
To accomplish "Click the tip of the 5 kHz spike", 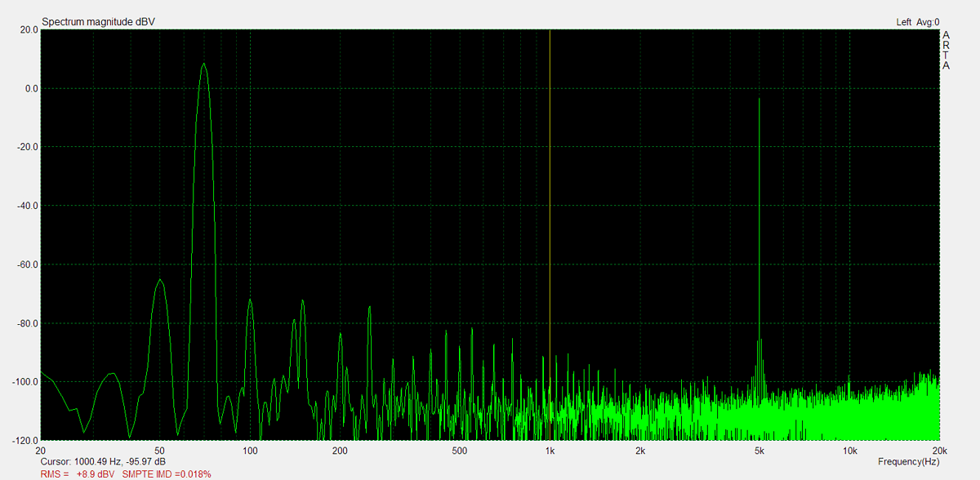I will 759,100.
